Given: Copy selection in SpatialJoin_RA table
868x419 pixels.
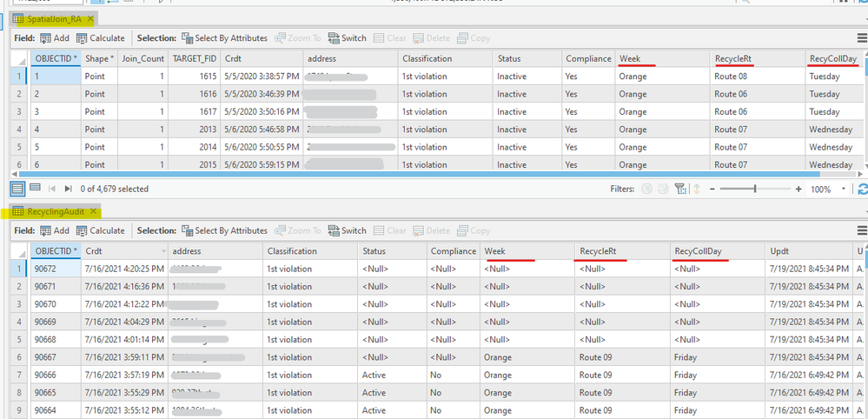Looking at the screenshot, I should (x=474, y=38).
